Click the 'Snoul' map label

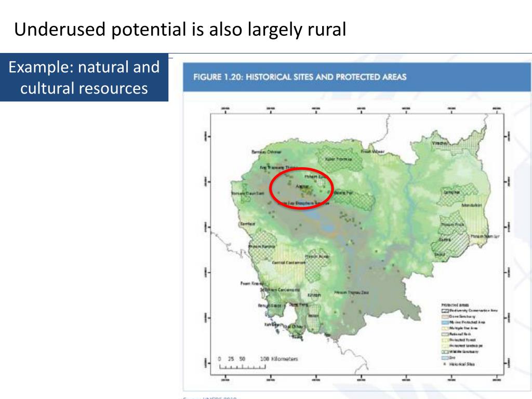point(440,254)
